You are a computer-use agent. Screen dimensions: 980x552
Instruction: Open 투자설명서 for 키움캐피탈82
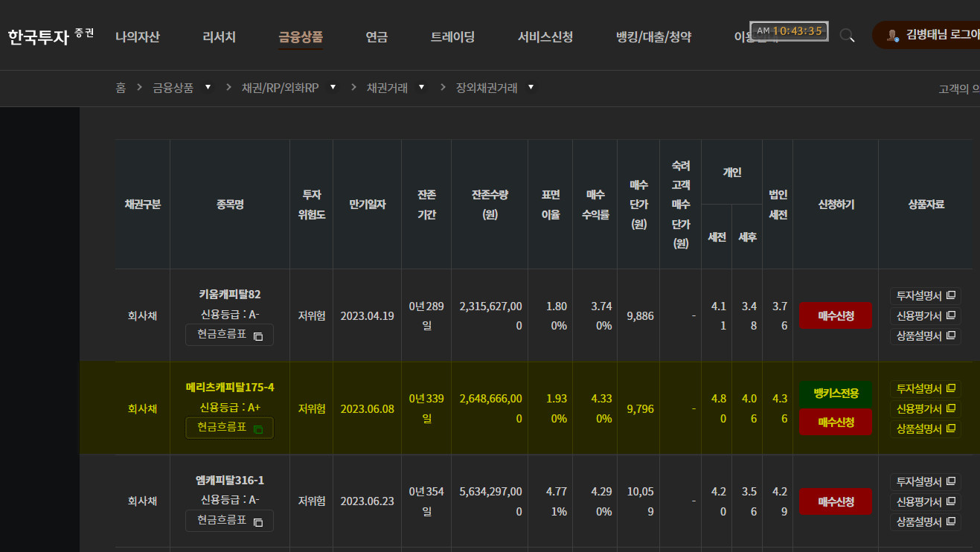(x=926, y=295)
